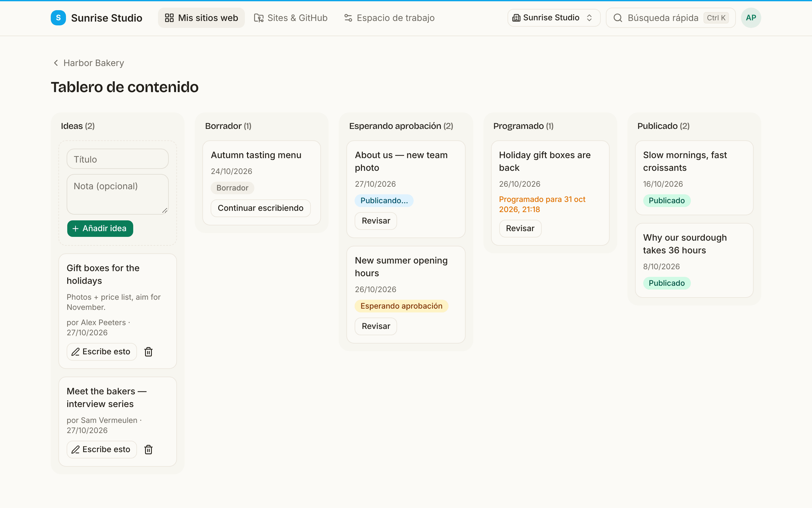Focus the Título input field

[117, 159]
